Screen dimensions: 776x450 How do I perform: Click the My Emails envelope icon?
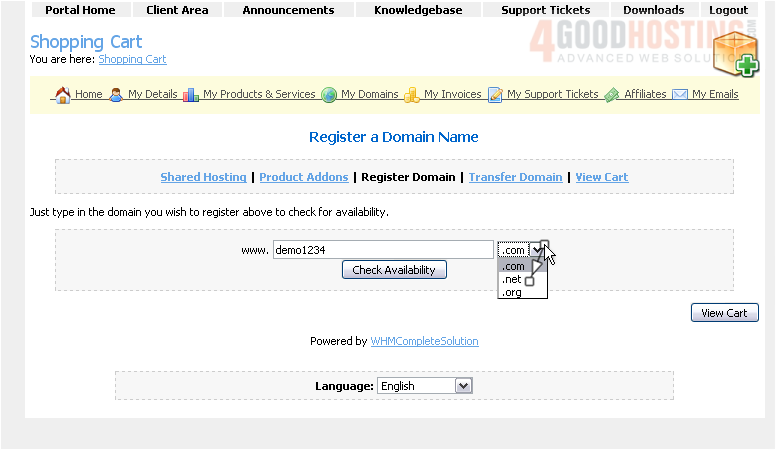[680, 95]
